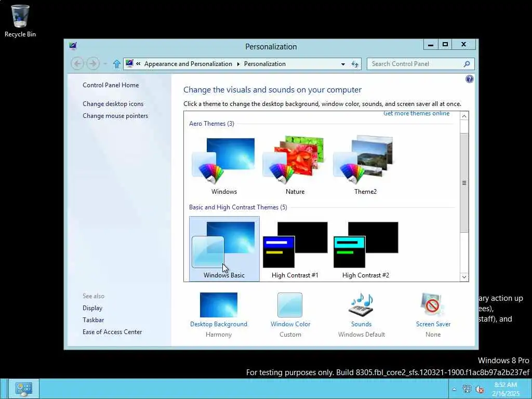The image size is (532, 399).
Task: Open the Recycle Bin desktop icon
Action: point(20,21)
